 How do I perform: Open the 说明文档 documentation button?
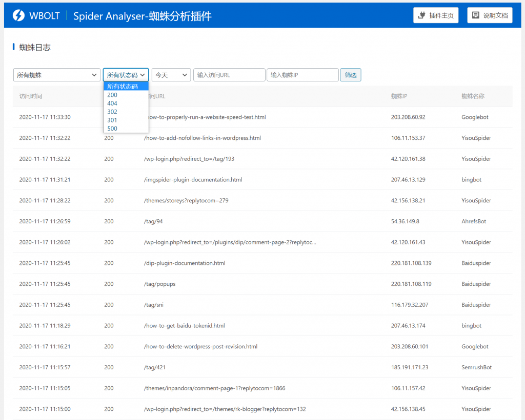tap(490, 15)
